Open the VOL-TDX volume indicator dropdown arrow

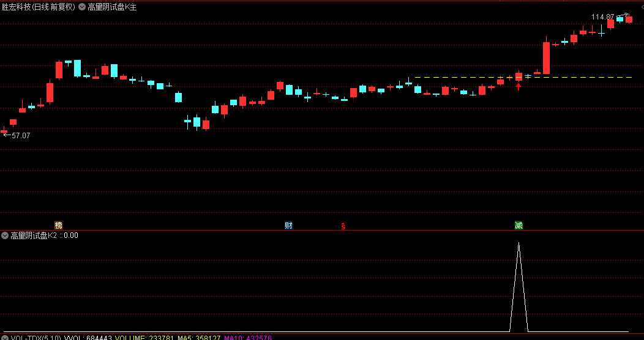5,338
